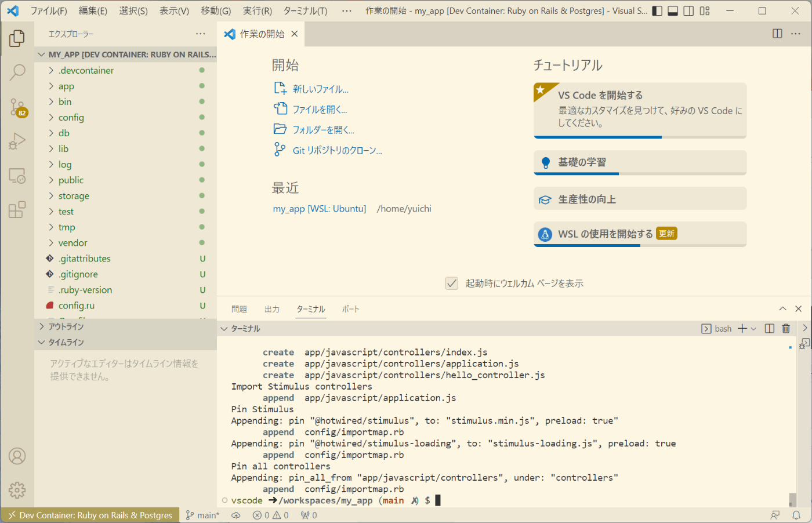The width and height of the screenshot is (812, 523).
Task: Open editor more actions ellipsis
Action: tap(796, 34)
